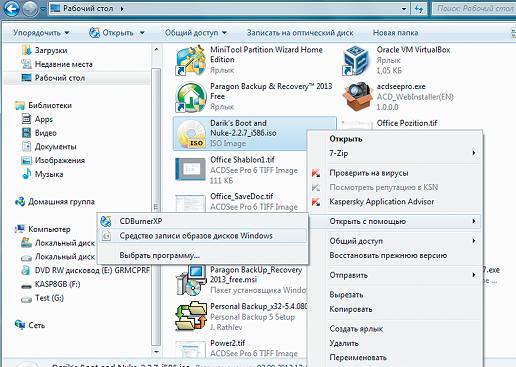This screenshot has height=367, width=516.
Task: Click the refresh button beside address bar
Action: 419,9
